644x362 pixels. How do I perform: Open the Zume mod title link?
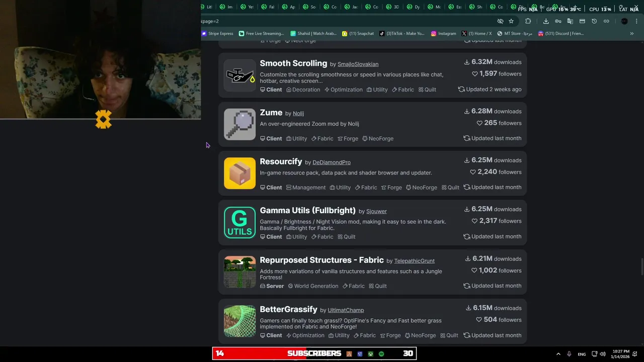pyautogui.click(x=271, y=113)
